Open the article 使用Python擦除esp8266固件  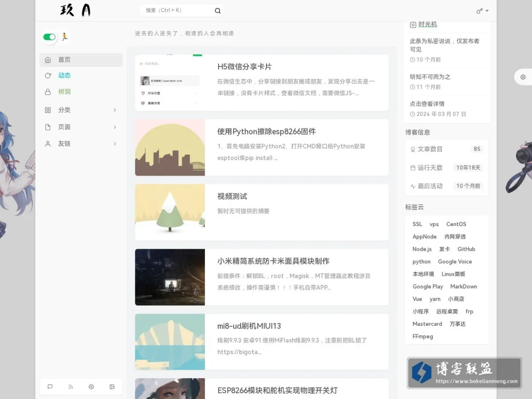click(x=266, y=132)
